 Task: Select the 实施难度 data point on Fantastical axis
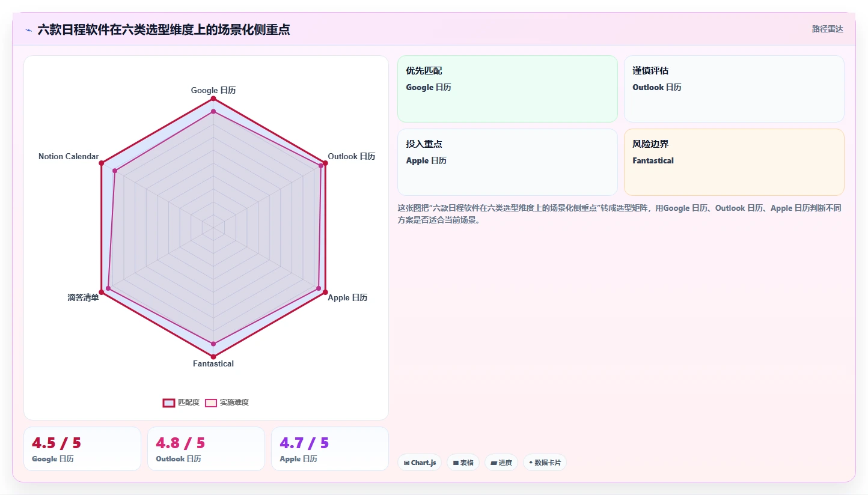click(213, 344)
